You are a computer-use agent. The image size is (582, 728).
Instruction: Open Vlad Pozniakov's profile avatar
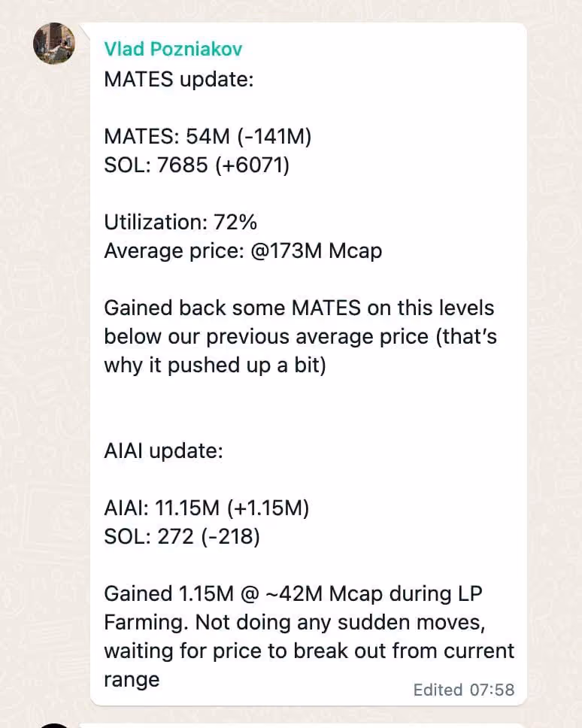pos(54,43)
